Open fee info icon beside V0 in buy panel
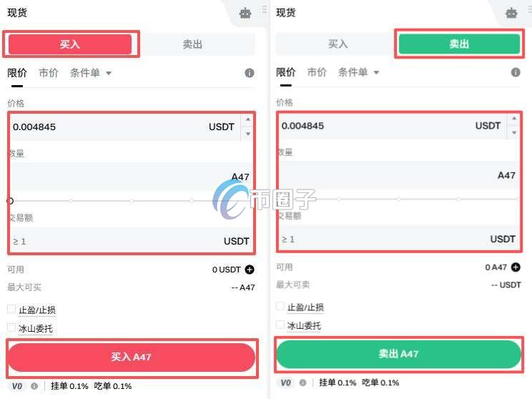The height and width of the screenshot is (399, 532). [34, 386]
